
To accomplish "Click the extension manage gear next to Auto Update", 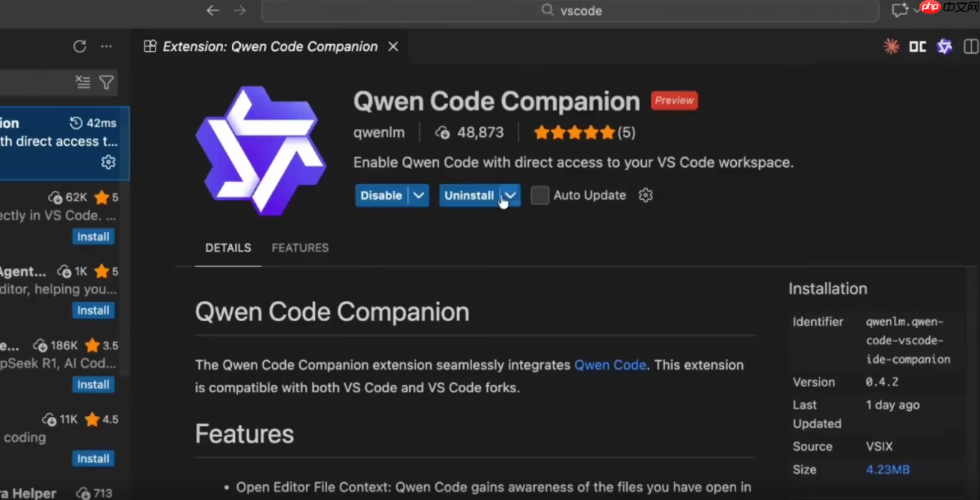I will pos(645,195).
